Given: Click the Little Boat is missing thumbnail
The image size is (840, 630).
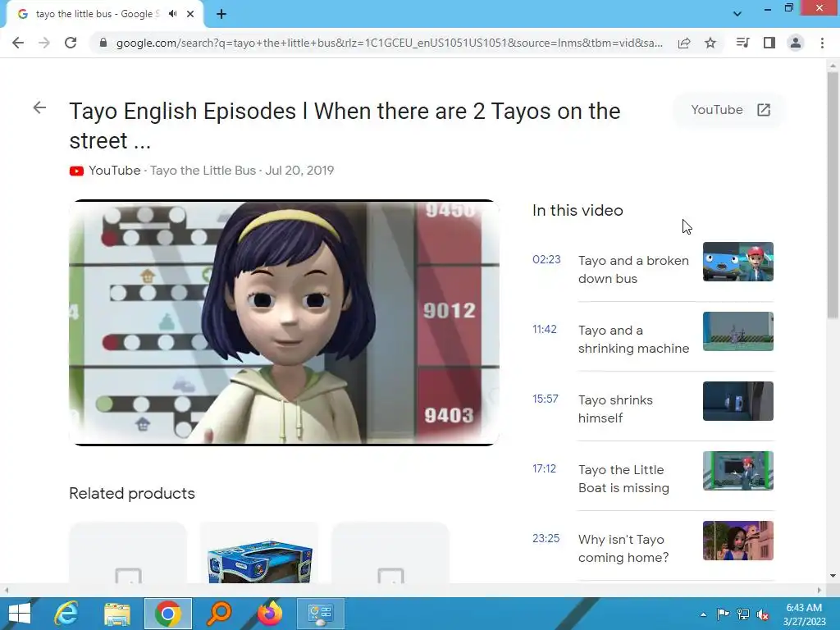Looking at the screenshot, I should click(x=738, y=470).
